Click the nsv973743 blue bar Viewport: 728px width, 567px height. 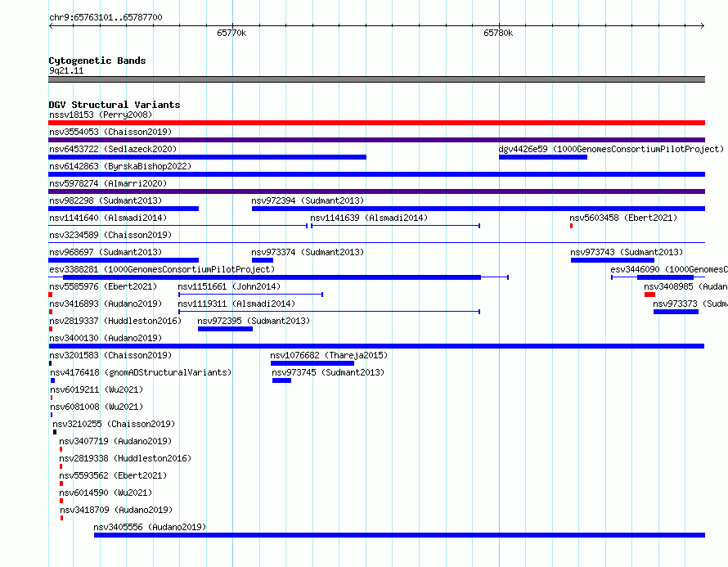(613, 260)
